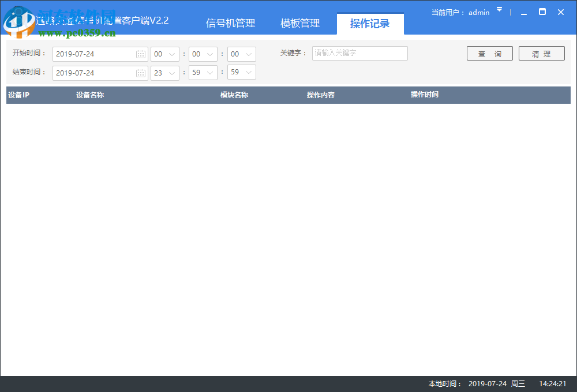
Task: Open the end time minute dropdown showing 59
Action: (x=209, y=72)
